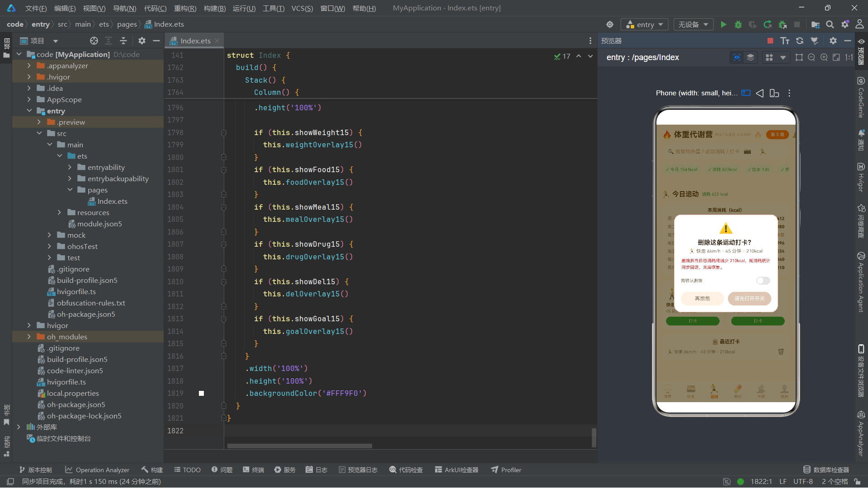Open 重构(R) menu

(x=185, y=8)
